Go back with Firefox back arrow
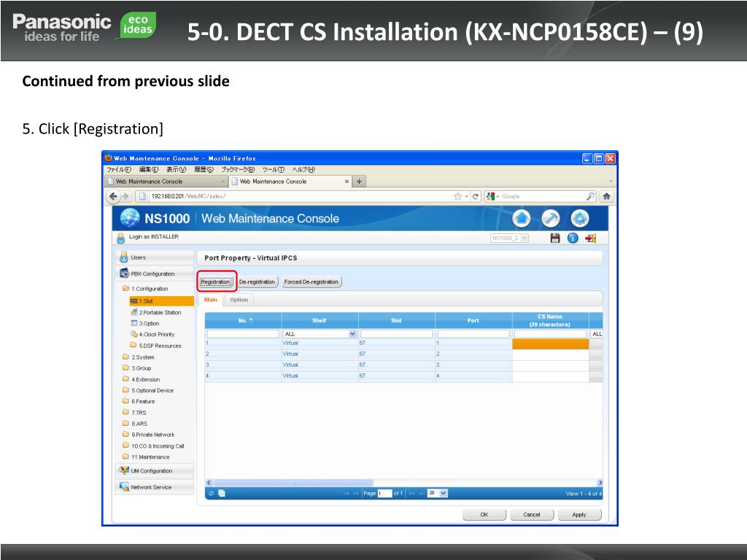Image resolution: width=747 pixels, height=560 pixels. coord(113,196)
